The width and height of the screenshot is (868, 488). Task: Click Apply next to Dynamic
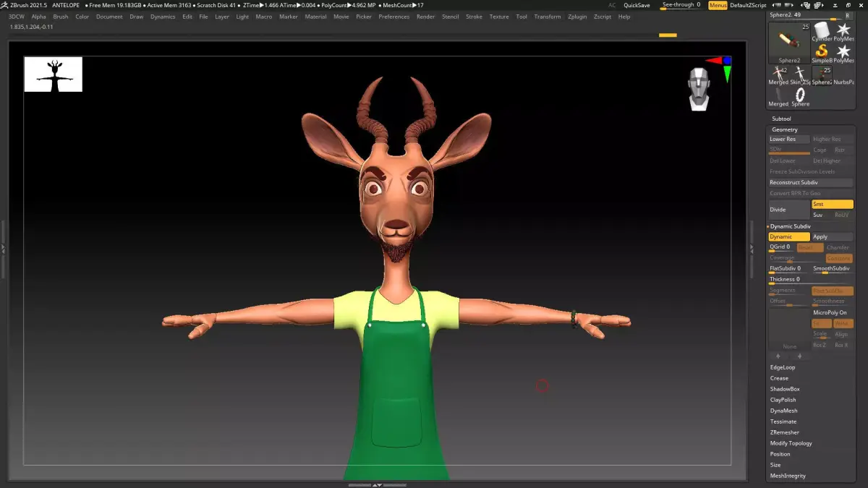pyautogui.click(x=833, y=237)
